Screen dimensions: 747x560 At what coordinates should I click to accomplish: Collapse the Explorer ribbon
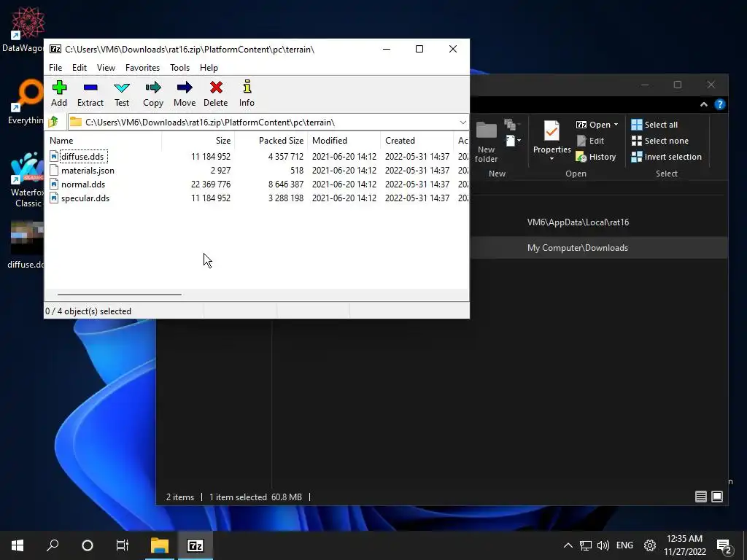click(704, 104)
